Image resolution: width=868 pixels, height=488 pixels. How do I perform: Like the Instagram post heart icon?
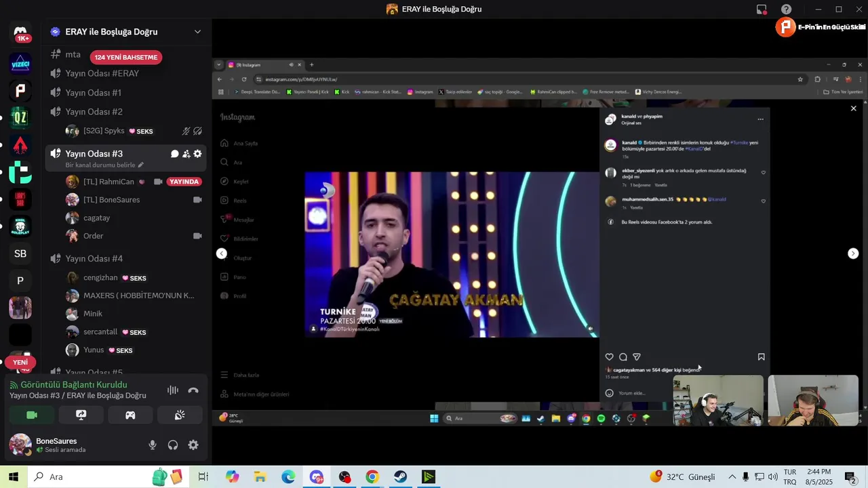tap(609, 357)
